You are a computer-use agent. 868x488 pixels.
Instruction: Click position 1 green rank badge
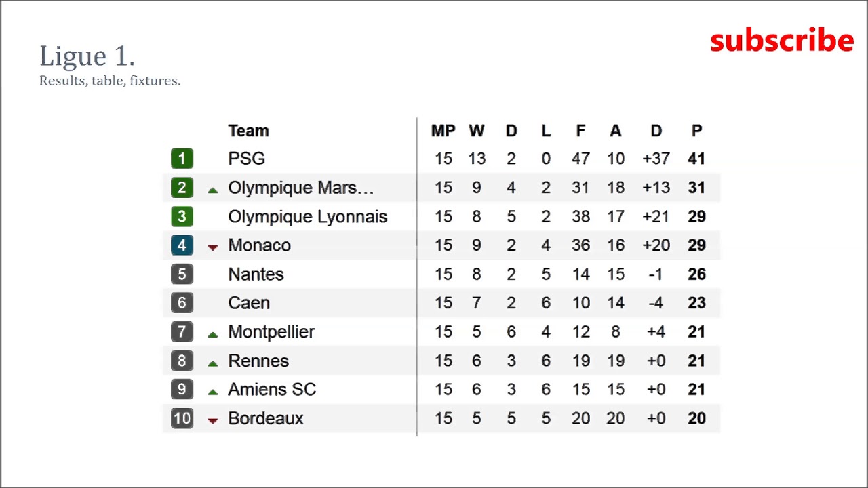click(x=182, y=159)
